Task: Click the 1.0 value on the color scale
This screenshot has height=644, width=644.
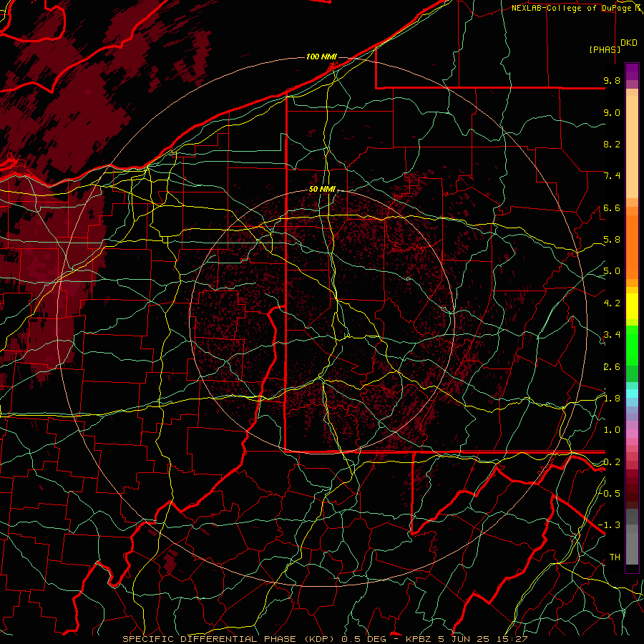Action: tap(612, 430)
